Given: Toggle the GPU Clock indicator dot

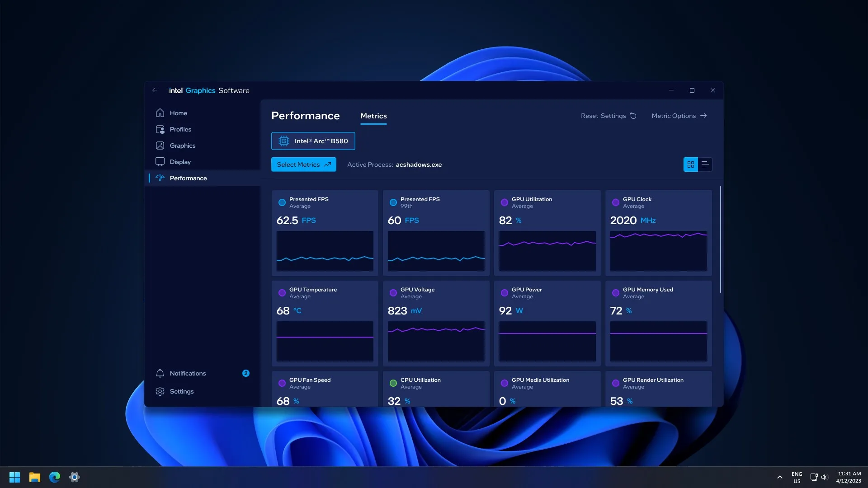Looking at the screenshot, I should pos(616,202).
